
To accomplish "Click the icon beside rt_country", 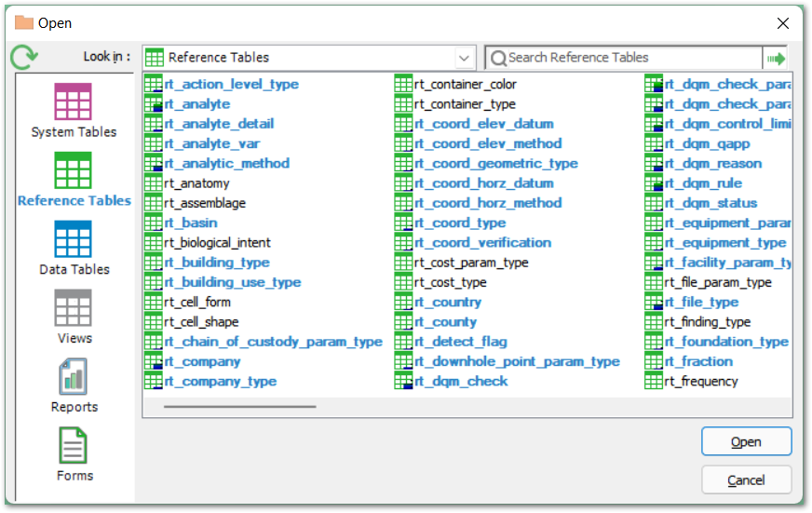I will tap(403, 302).
